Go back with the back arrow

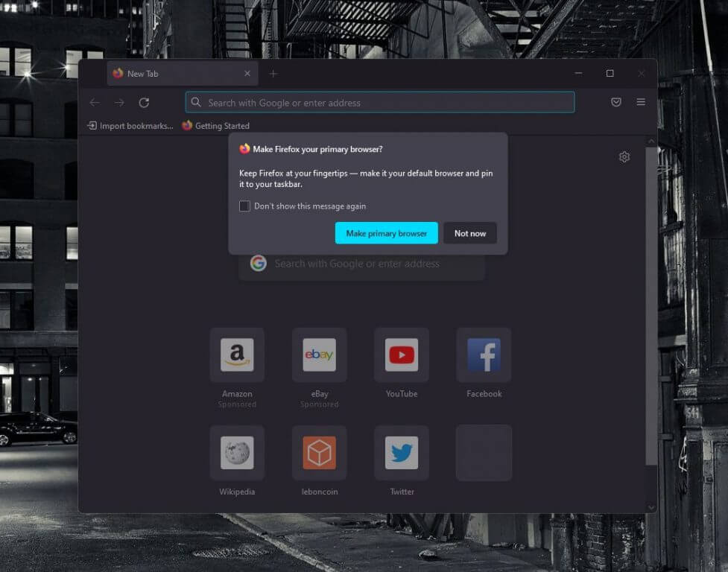(x=95, y=103)
